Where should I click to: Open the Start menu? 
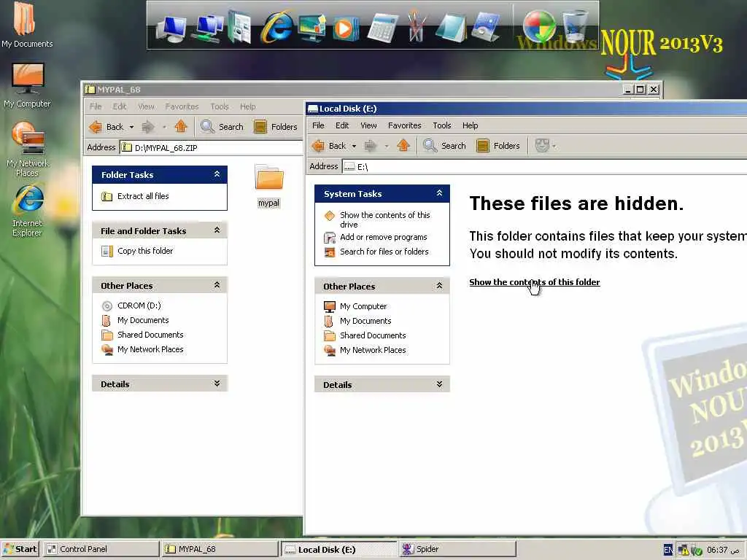[x=20, y=549]
